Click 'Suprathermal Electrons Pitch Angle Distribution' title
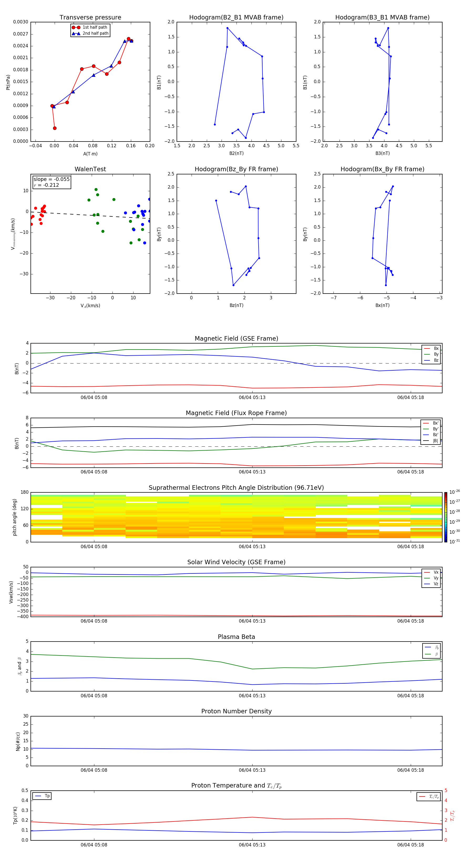Screen dimensions: 473x868 (x=236, y=488)
